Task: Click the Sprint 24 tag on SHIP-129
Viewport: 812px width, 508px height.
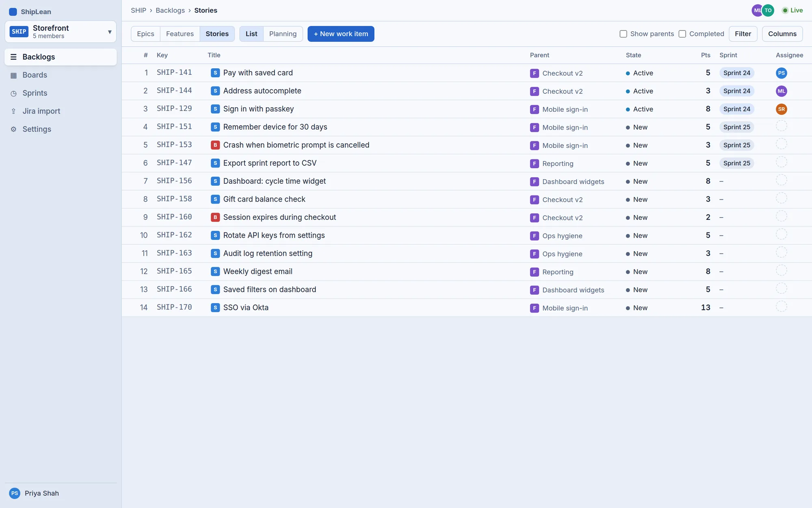Action: pos(736,109)
